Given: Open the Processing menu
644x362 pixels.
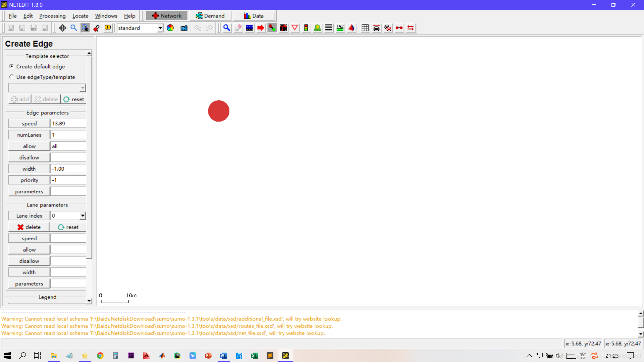Looking at the screenshot, I should click(52, 16).
